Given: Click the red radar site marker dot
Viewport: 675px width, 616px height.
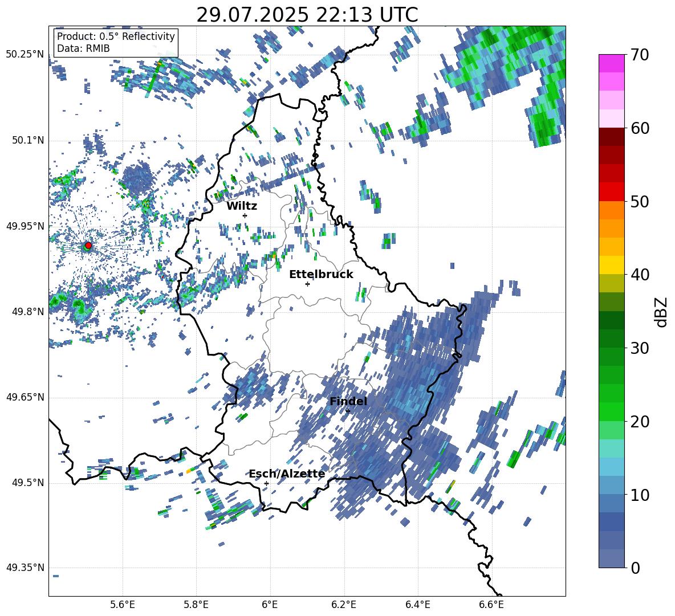Looking at the screenshot, I should [88, 245].
